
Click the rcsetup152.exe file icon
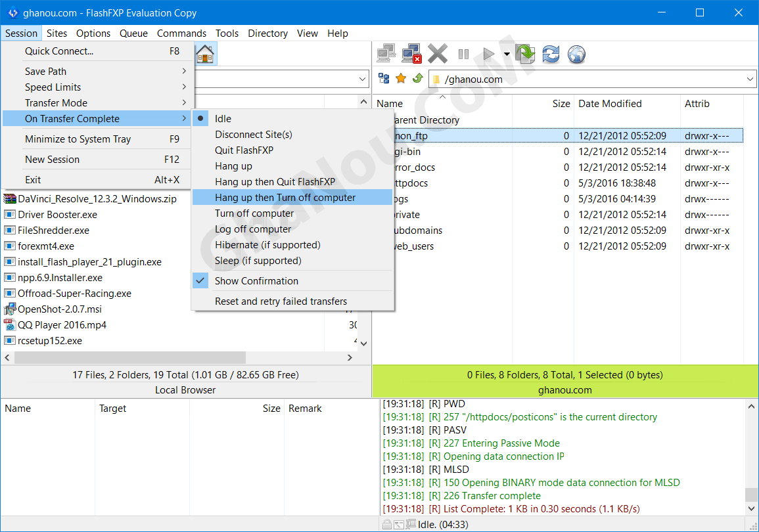point(10,340)
